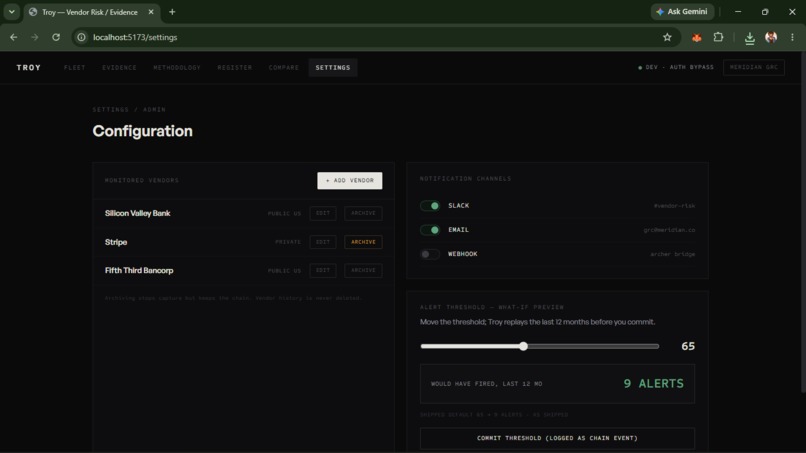Screen dimensions: 806x453
Task: Open a new browser tab with the plus icon
Action: pos(172,12)
